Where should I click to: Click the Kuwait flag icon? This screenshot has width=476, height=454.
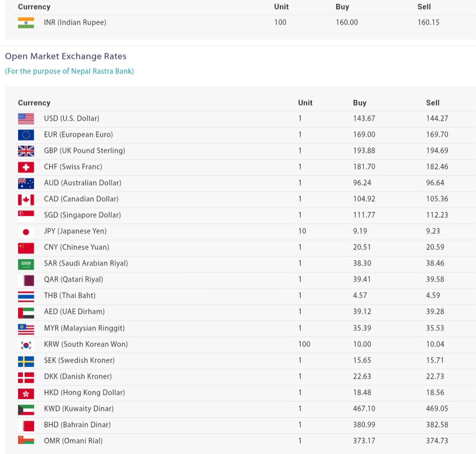pyautogui.click(x=26, y=409)
